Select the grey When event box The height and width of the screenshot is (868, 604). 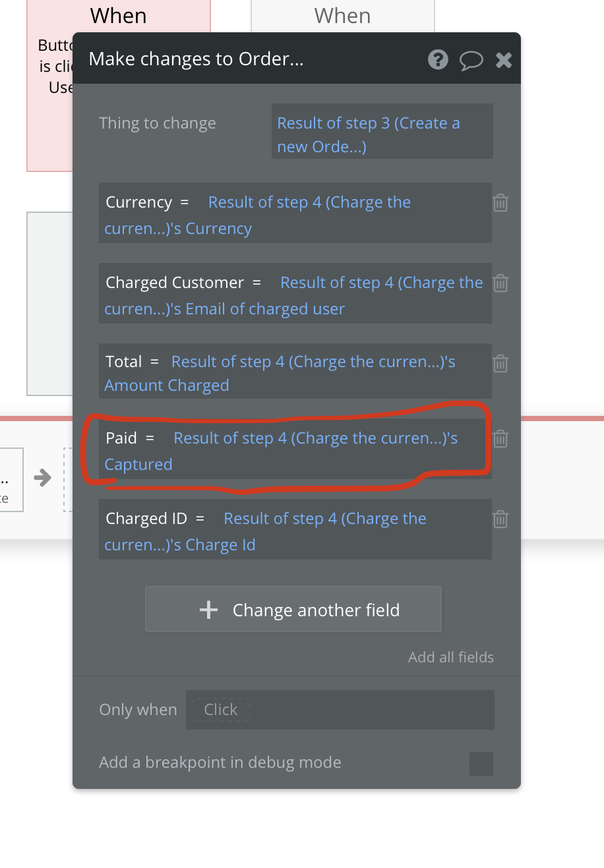click(x=343, y=16)
